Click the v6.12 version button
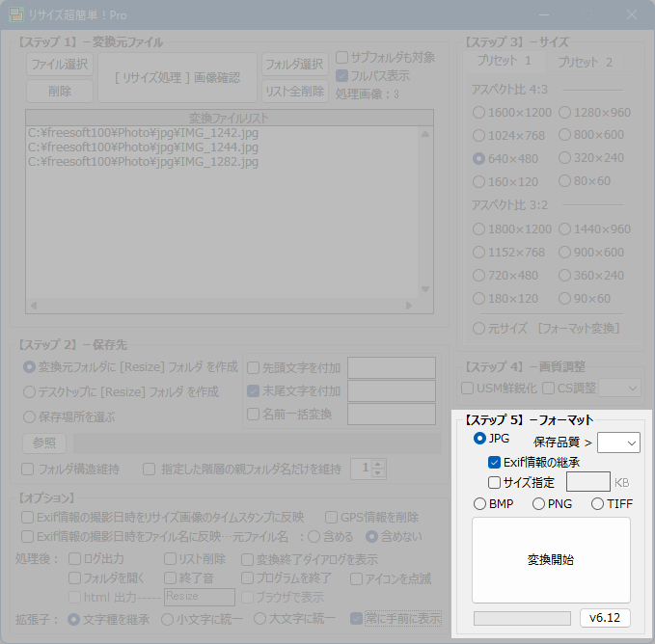The height and width of the screenshot is (644, 655). click(605, 617)
